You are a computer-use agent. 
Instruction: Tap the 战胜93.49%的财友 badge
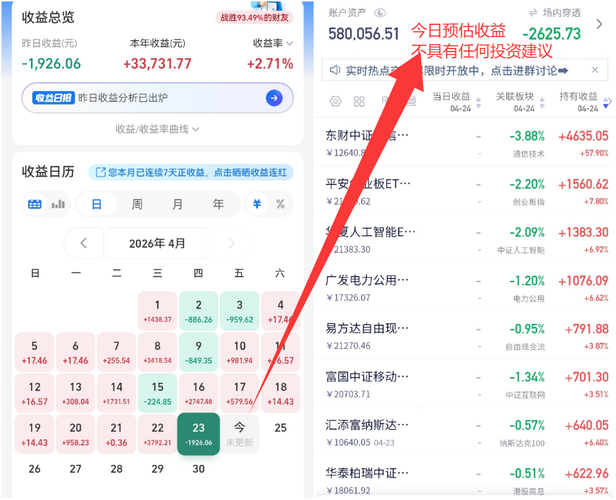pos(254,17)
